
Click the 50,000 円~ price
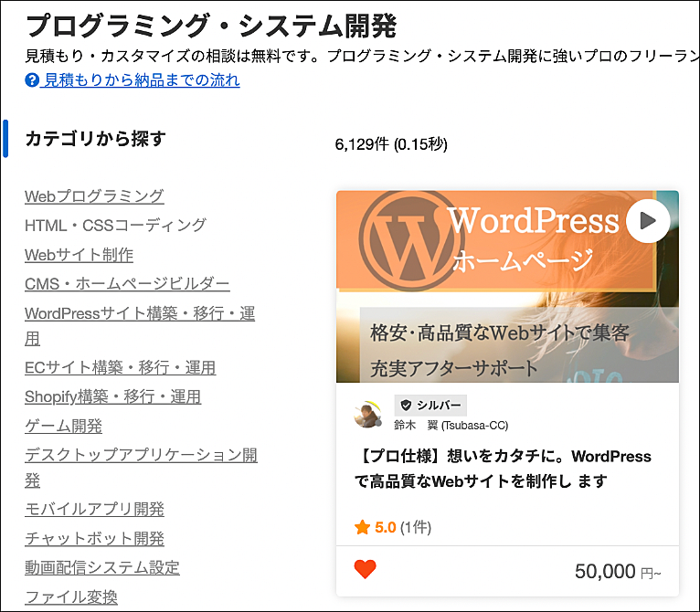point(618,572)
